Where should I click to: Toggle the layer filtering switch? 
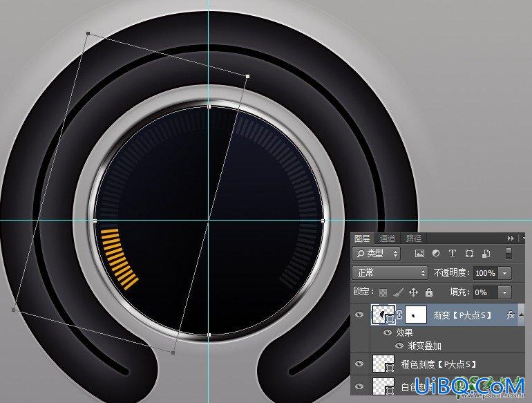click(x=509, y=253)
